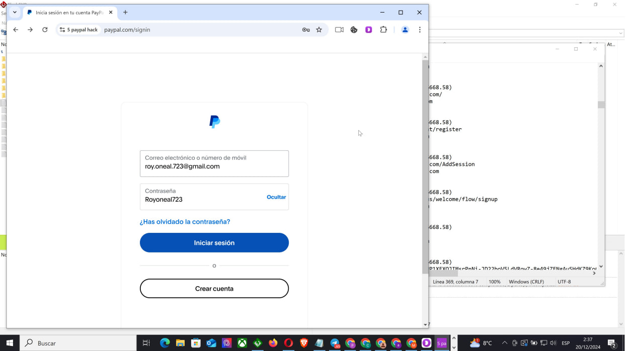Click the Contraseña input field
This screenshot has height=351, width=644.
pos(214,197)
